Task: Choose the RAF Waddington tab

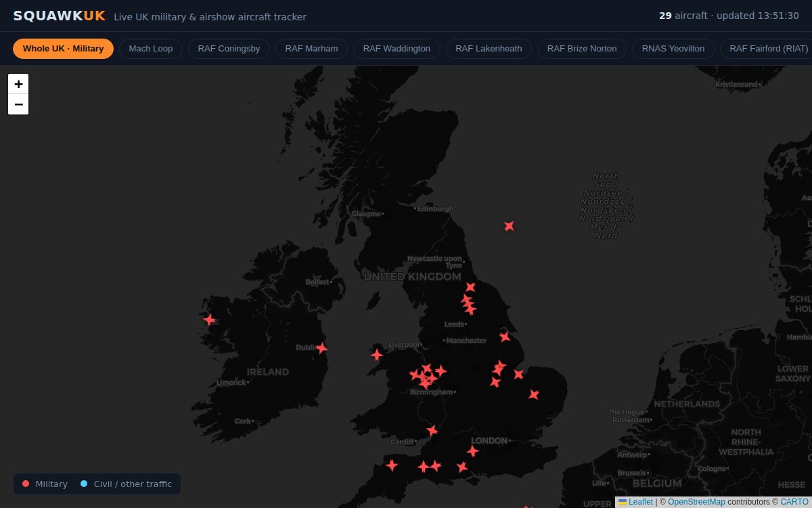Action: (397, 49)
